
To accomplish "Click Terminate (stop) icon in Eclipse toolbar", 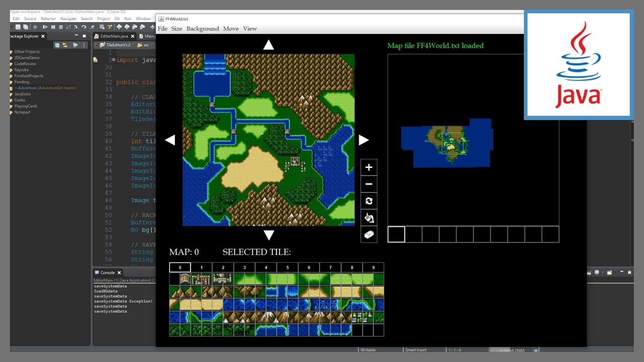I will pos(61,27).
